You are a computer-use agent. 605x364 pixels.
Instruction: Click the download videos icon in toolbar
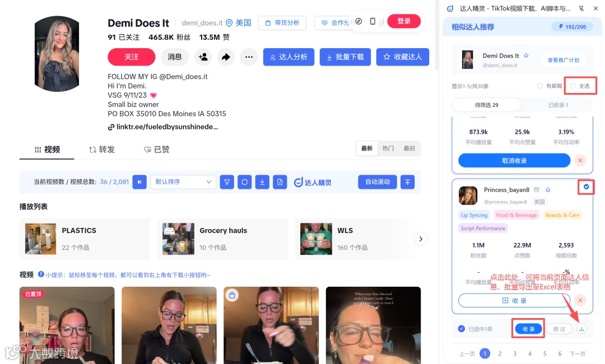point(262,182)
